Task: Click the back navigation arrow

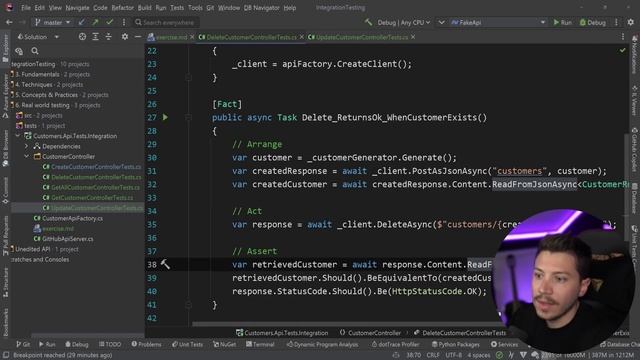Action: [9, 22]
